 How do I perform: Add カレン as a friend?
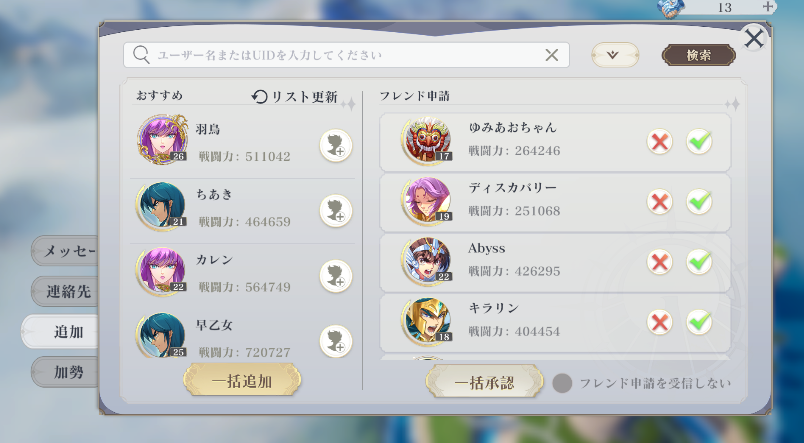point(336,276)
